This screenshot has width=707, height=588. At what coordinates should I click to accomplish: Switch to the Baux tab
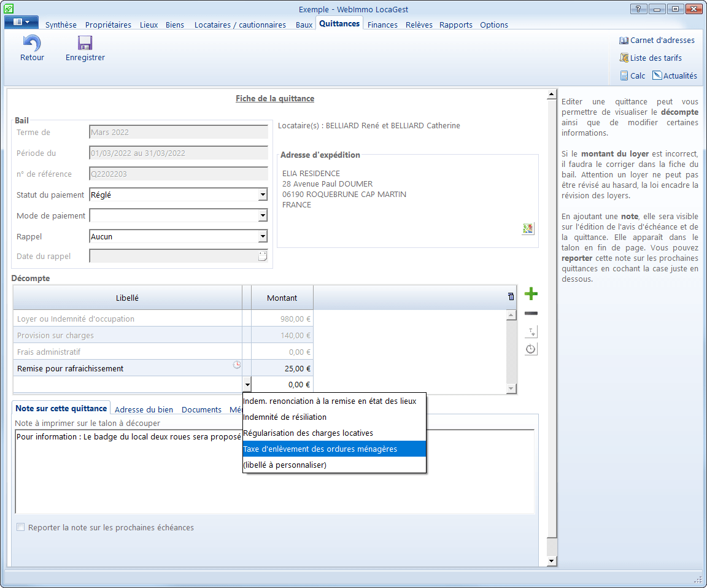point(304,25)
